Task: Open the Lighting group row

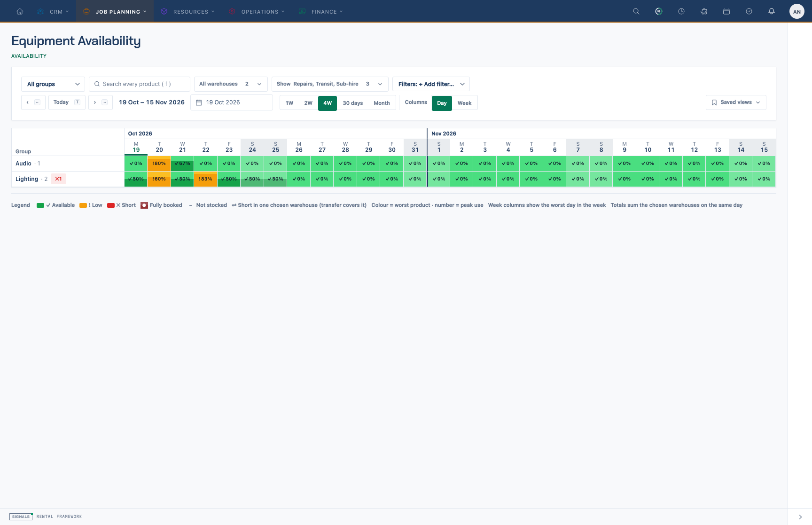Action: point(68,179)
